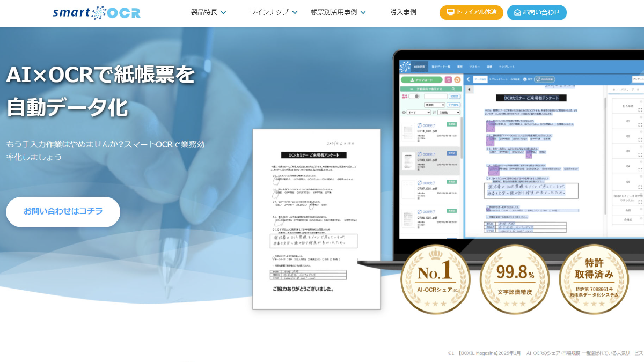This screenshot has width=644, height=362.
Task: Toggle the switch next to the people icon
Action: tap(414, 97)
